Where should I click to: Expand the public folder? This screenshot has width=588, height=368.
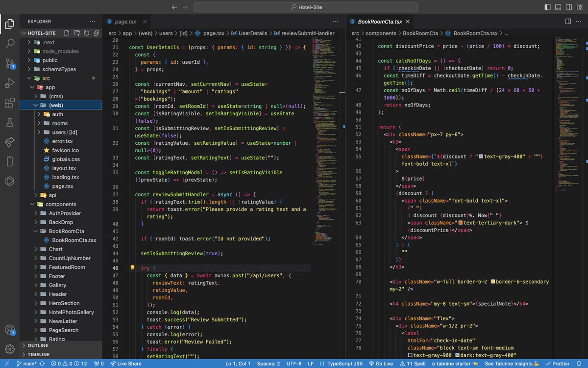point(61,60)
